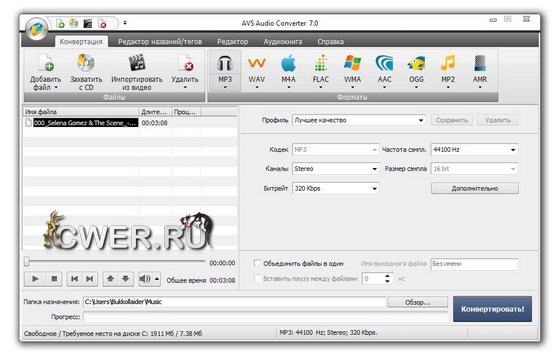Click the Обзор... browse button
560x361 pixels.
coord(418,302)
